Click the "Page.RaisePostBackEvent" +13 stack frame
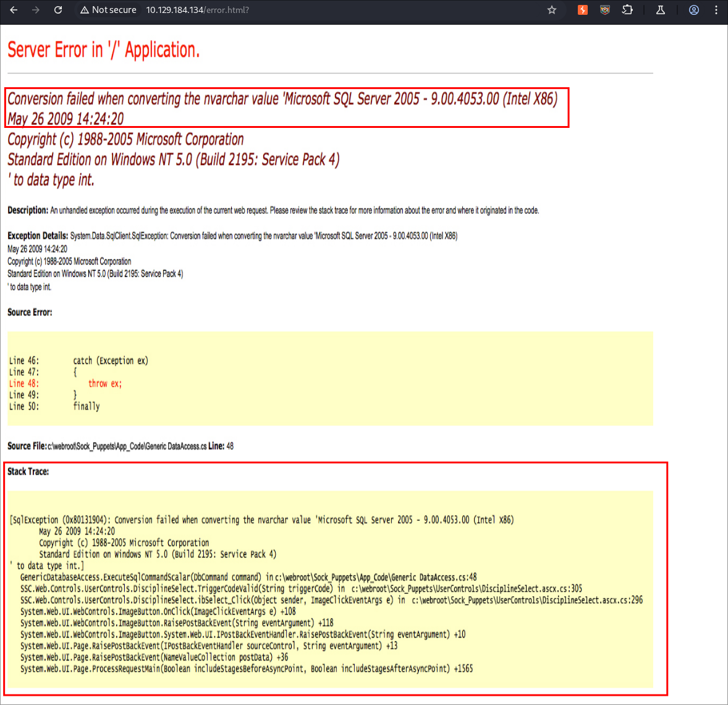The image size is (728, 705). (x=209, y=646)
